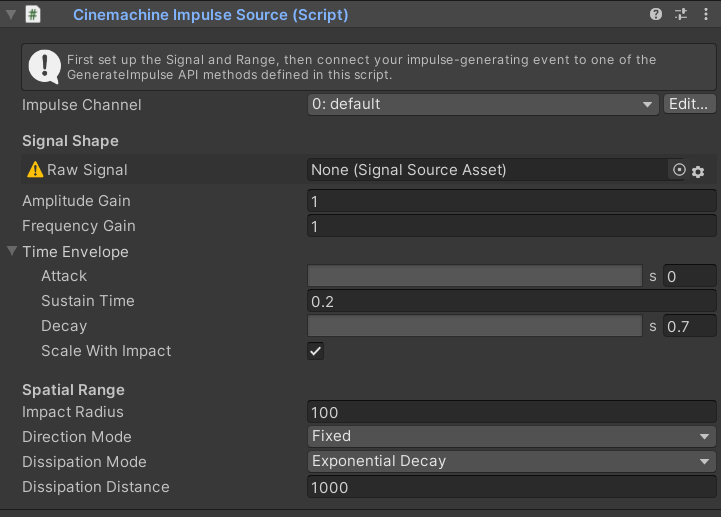This screenshot has width=721, height=517.
Task: Collapse the Time Envelope foldout
Action: [x=12, y=252]
